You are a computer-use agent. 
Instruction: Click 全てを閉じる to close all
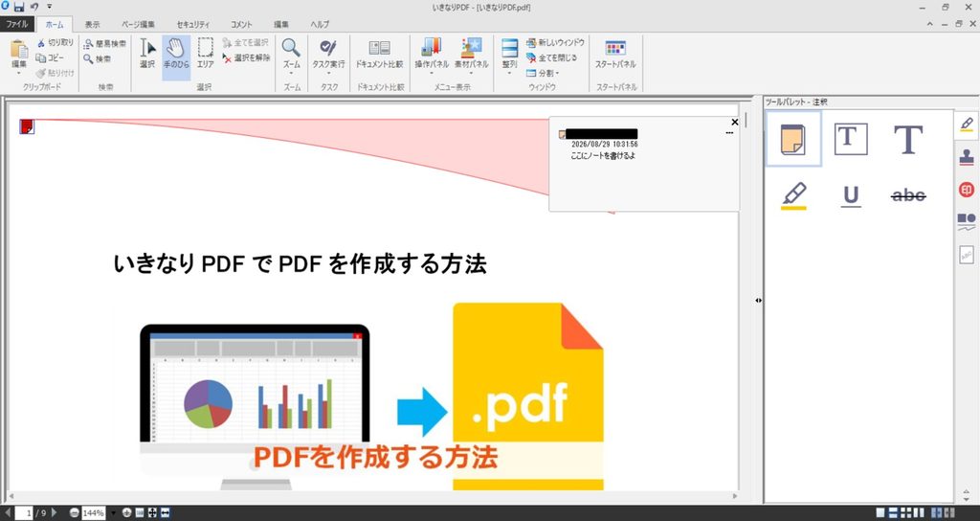(x=551, y=57)
